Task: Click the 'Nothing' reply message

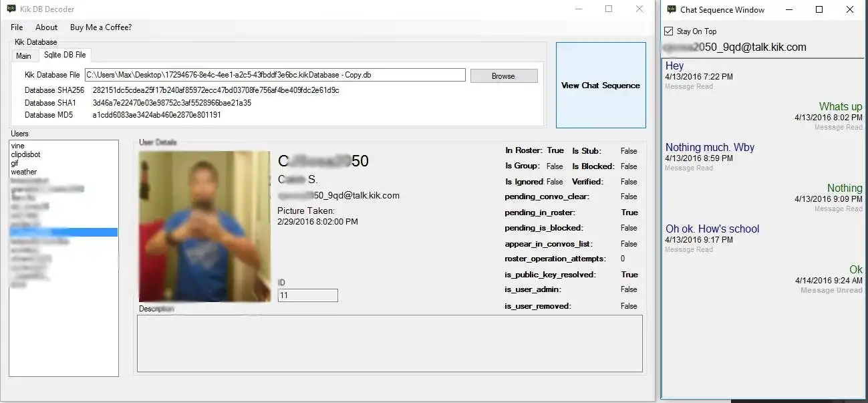Action: click(x=845, y=188)
